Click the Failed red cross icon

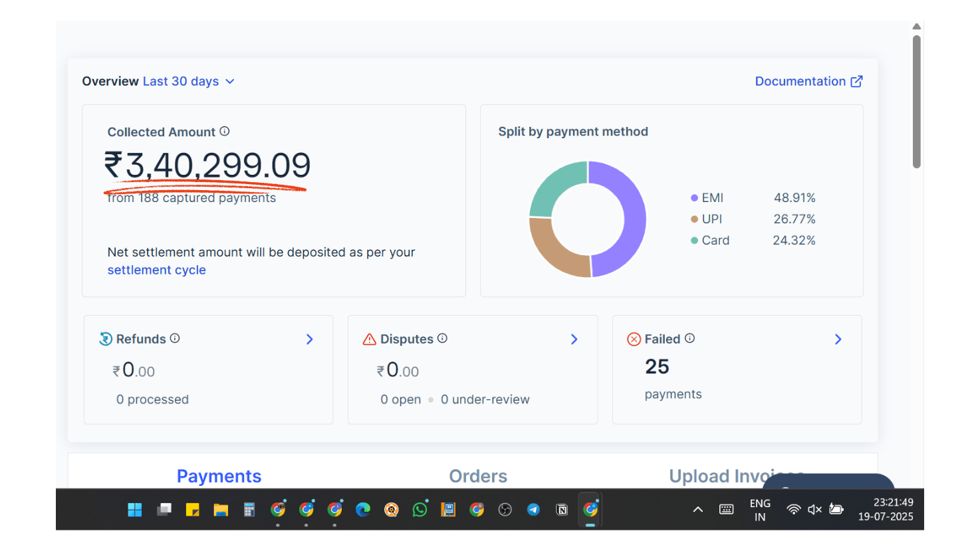(x=634, y=340)
